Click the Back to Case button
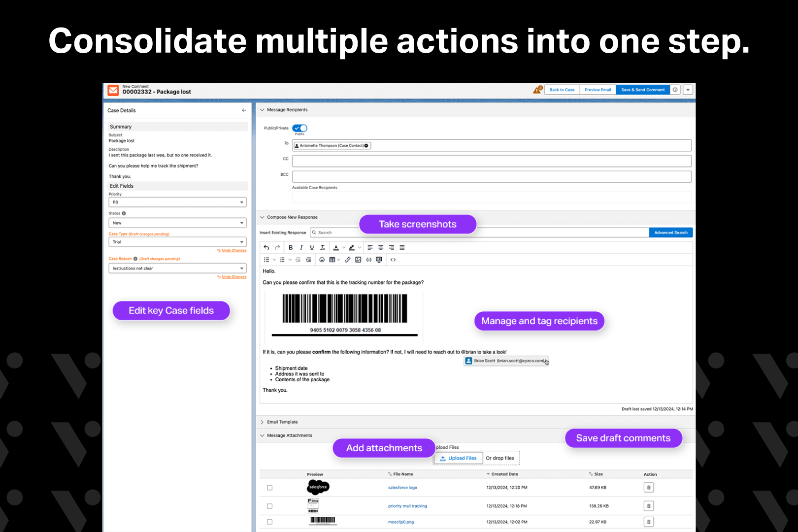This screenshot has height=532, width=798. coord(562,90)
